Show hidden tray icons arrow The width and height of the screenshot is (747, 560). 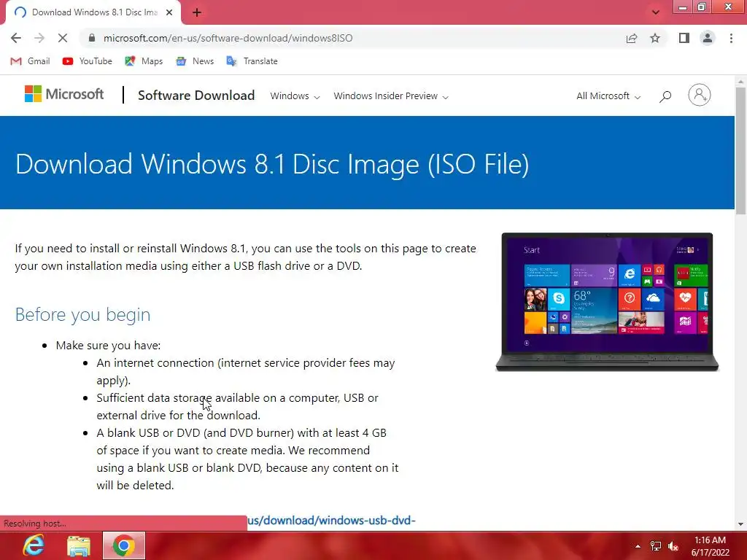click(x=638, y=546)
